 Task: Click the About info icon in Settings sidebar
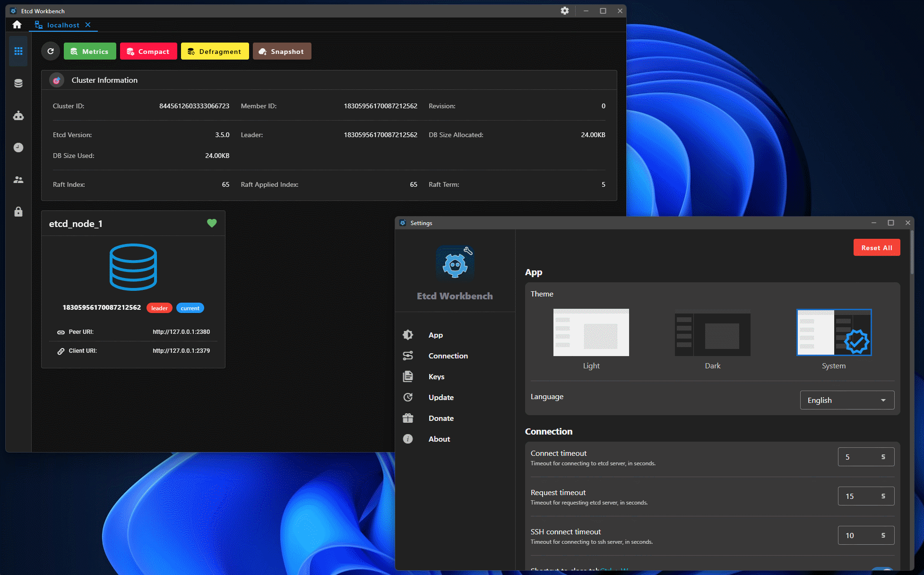pyautogui.click(x=408, y=439)
